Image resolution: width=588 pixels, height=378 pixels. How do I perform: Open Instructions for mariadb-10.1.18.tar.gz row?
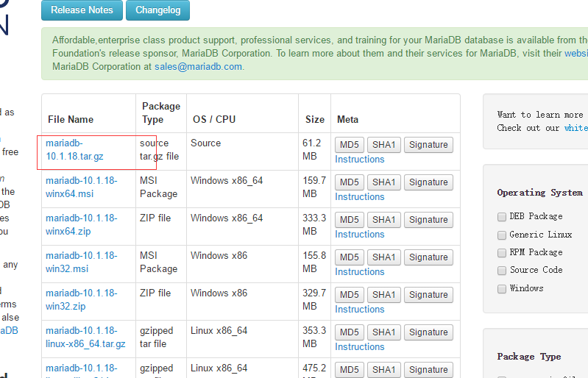(360, 160)
